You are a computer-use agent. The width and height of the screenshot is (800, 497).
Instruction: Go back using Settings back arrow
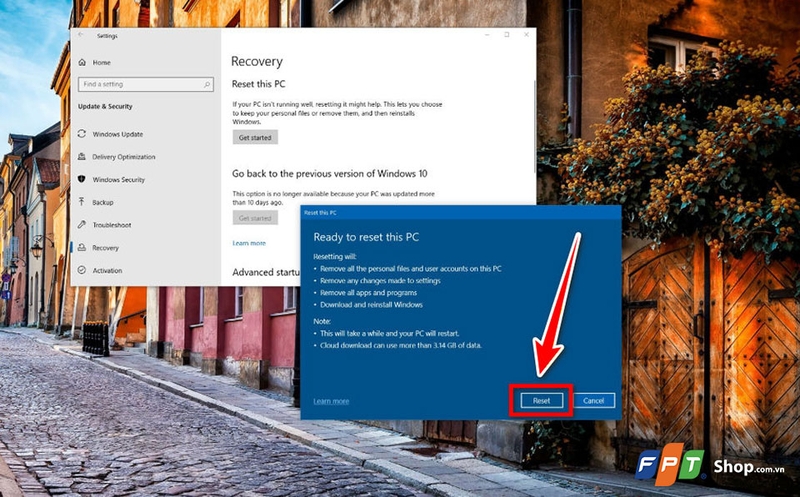coord(81,35)
